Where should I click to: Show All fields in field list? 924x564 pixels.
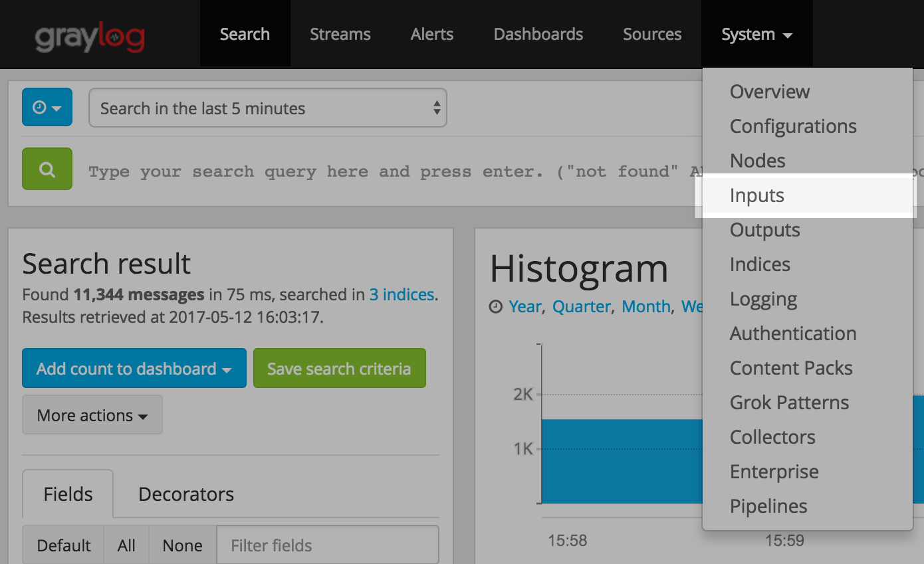tap(126, 545)
